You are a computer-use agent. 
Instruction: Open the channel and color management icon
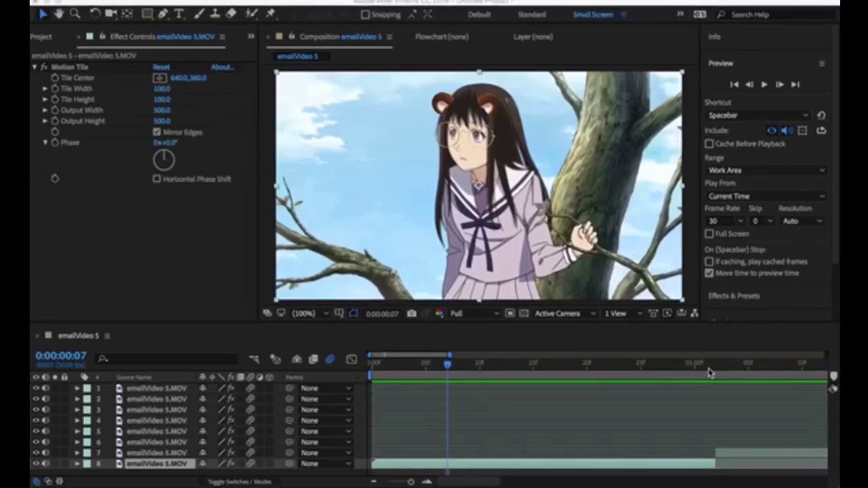pos(439,313)
